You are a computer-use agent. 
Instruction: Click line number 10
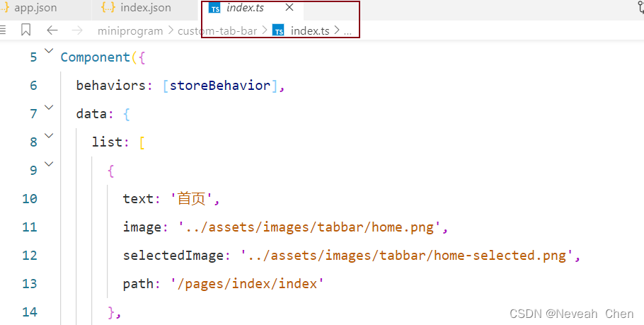coord(30,199)
